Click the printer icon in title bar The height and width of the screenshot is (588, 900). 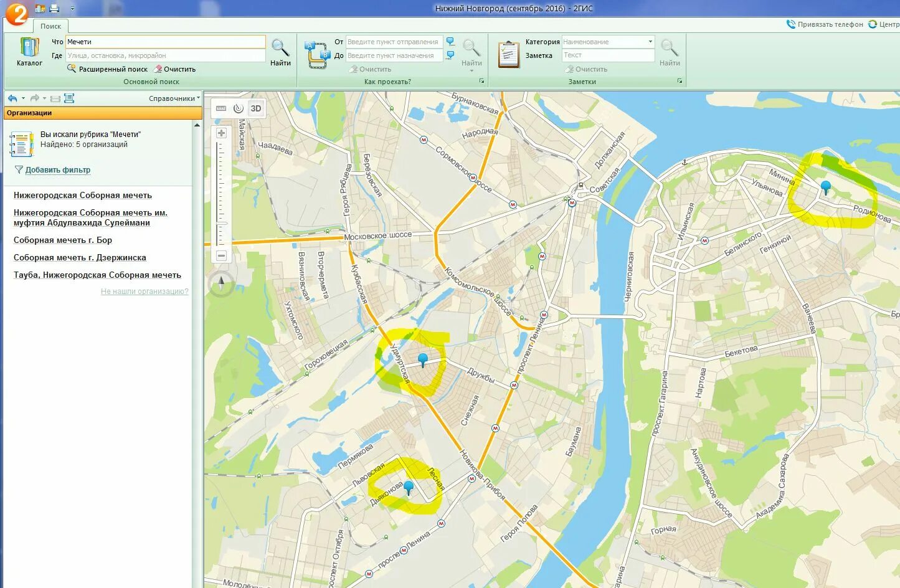click(x=54, y=8)
